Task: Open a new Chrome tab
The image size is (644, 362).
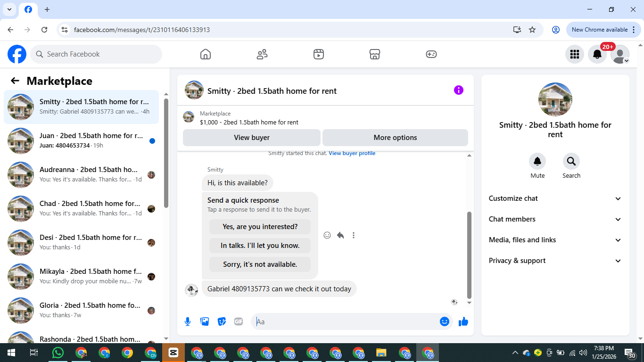Action: tap(47, 9)
